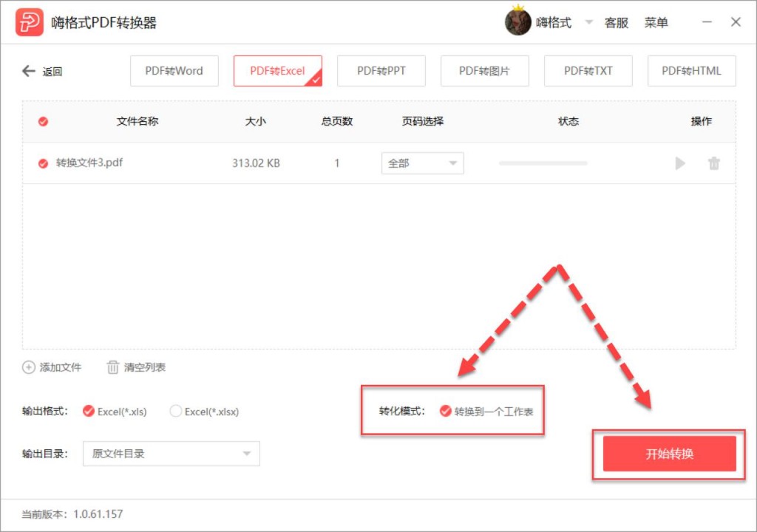Select the PDF转Excel tab
The height and width of the screenshot is (532, 757).
pos(278,71)
